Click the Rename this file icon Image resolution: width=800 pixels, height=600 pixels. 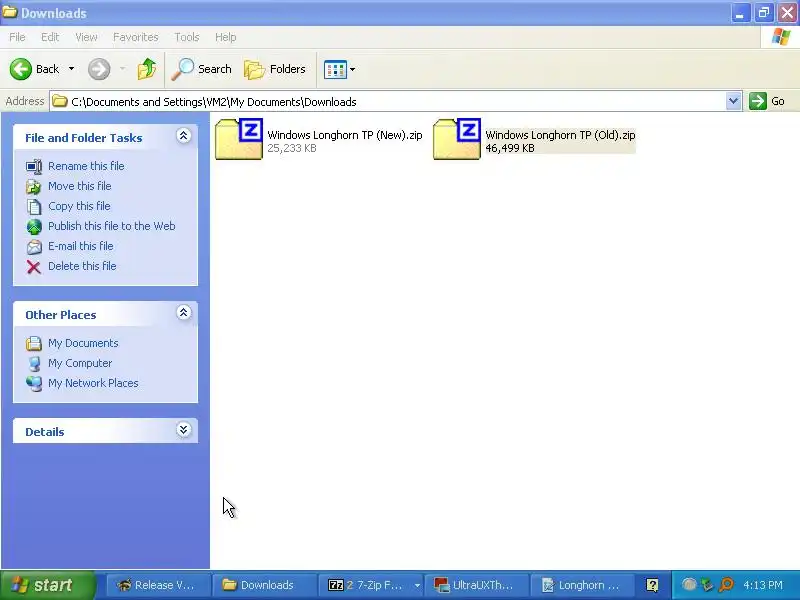coord(34,166)
